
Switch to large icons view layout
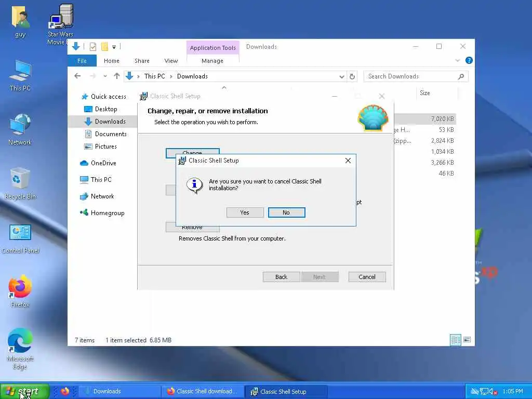click(467, 340)
